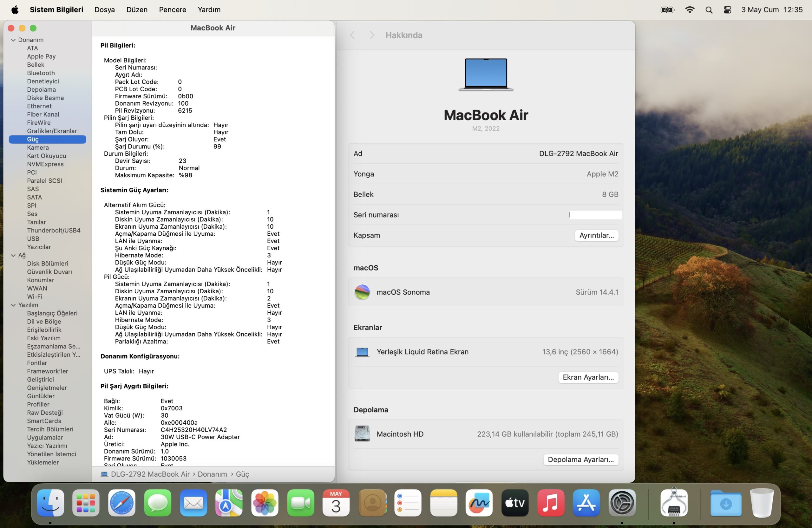Open Launchpad in the Dock
The width and height of the screenshot is (812, 528).
86,503
